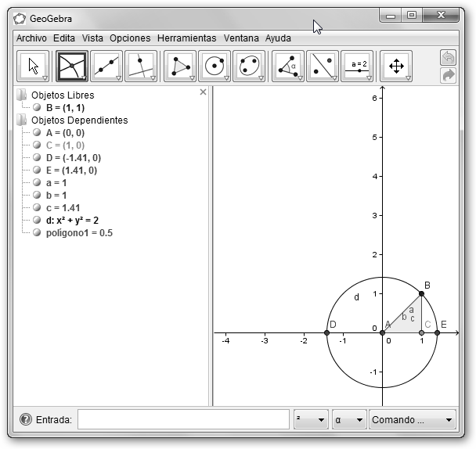Activate the Polygon tool
The height and width of the screenshot is (449, 476).
180,66
